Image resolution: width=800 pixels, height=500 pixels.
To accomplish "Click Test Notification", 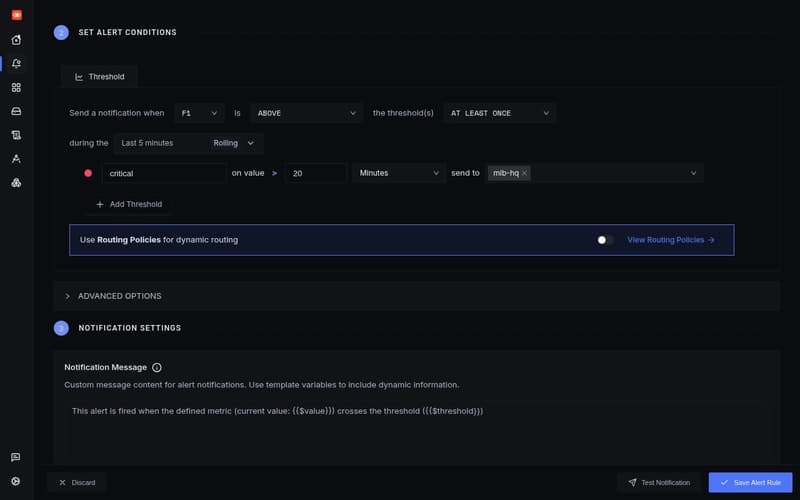I will pyautogui.click(x=659, y=482).
